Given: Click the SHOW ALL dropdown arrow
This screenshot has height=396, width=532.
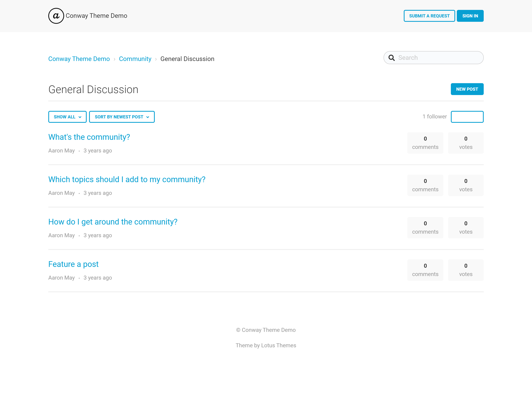Looking at the screenshot, I should click(x=80, y=117).
